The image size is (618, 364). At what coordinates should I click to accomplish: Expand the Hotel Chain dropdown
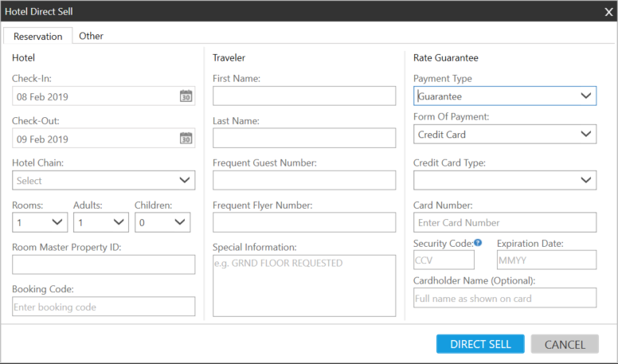104,181
